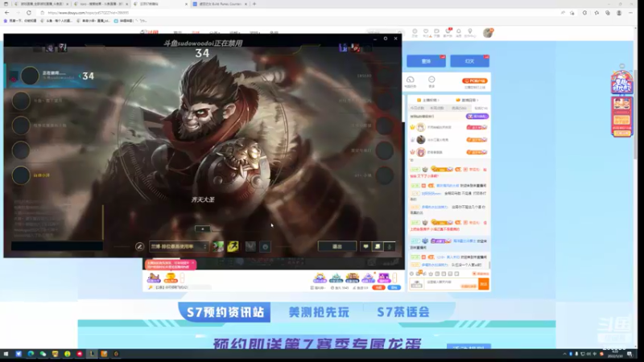This screenshot has width=644, height=362.
Task: Open the emote selector round icon
Action: pyautogui.click(x=266, y=247)
